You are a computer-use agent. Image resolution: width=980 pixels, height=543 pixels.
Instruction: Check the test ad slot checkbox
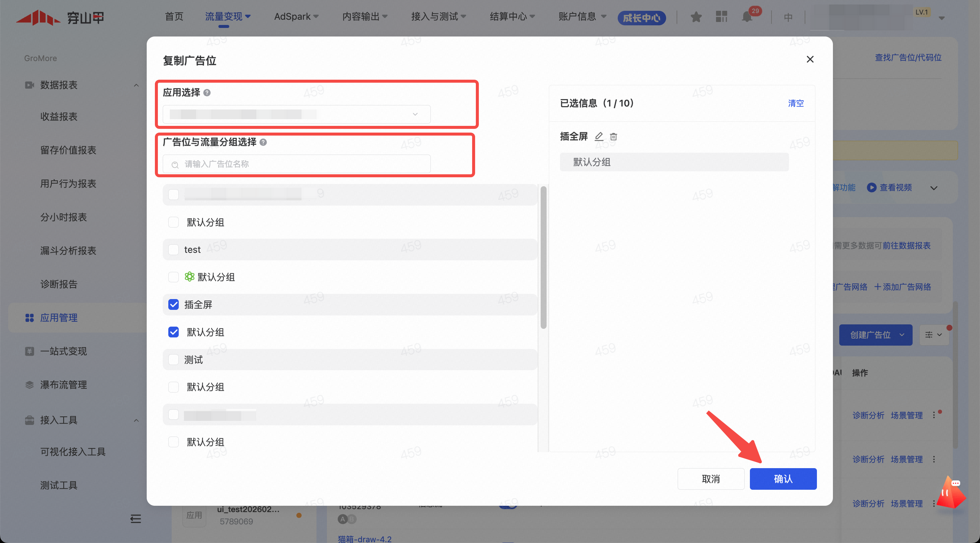click(174, 250)
